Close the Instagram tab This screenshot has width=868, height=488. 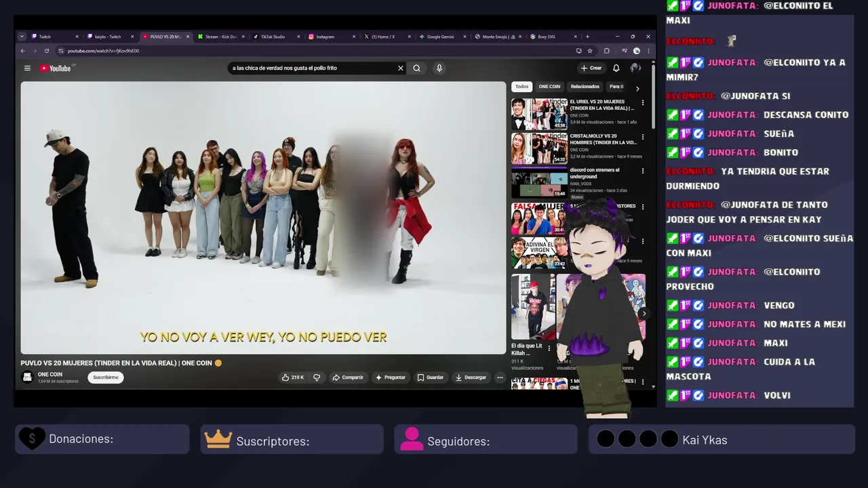point(354,37)
